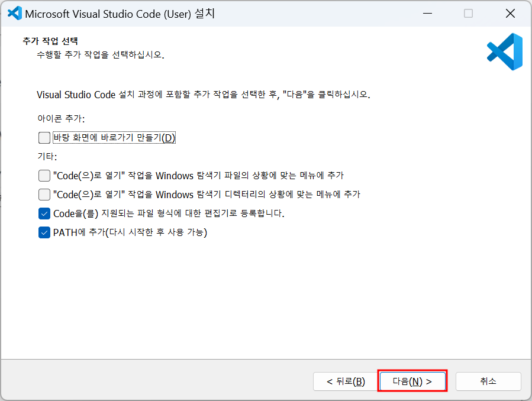Cancel setup with the 취소 button
The height and width of the screenshot is (401, 532).
pyautogui.click(x=488, y=381)
